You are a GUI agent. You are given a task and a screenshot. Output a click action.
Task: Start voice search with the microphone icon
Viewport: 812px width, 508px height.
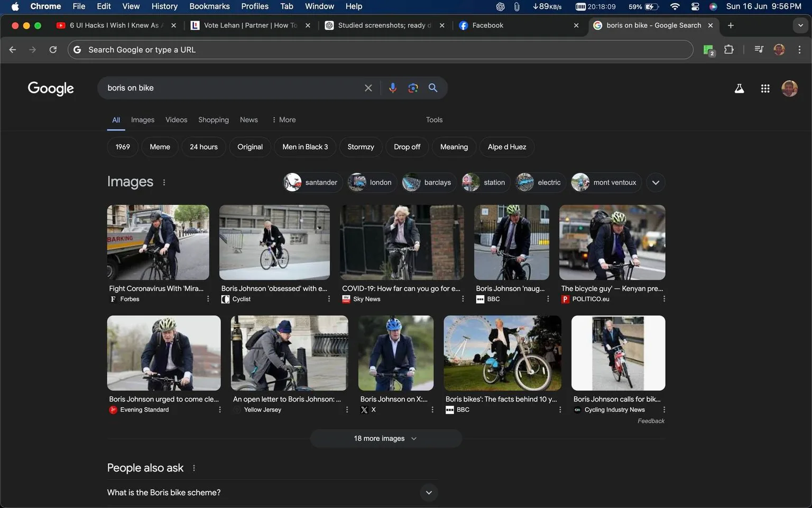pos(392,88)
